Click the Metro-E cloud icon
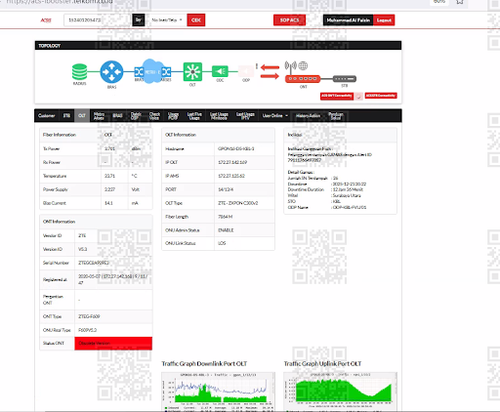 [x=152, y=71]
